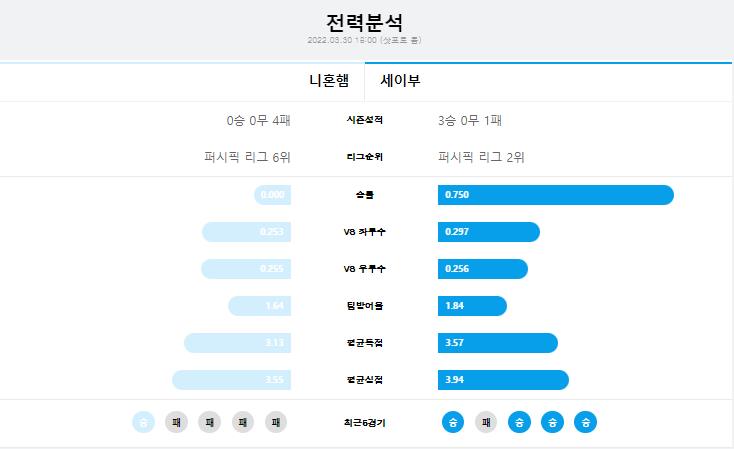This screenshot has height=449, width=734.
Task: Click 세이부's first 승 result circle
Action: [453, 422]
